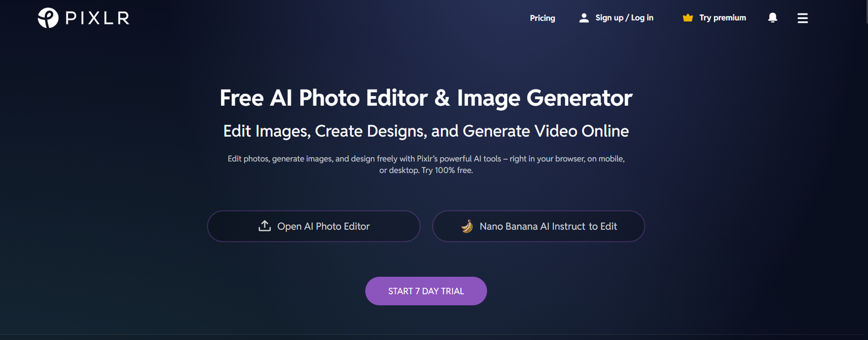This screenshot has height=340, width=868.
Task: Click the upload icon
Action: [x=264, y=226]
